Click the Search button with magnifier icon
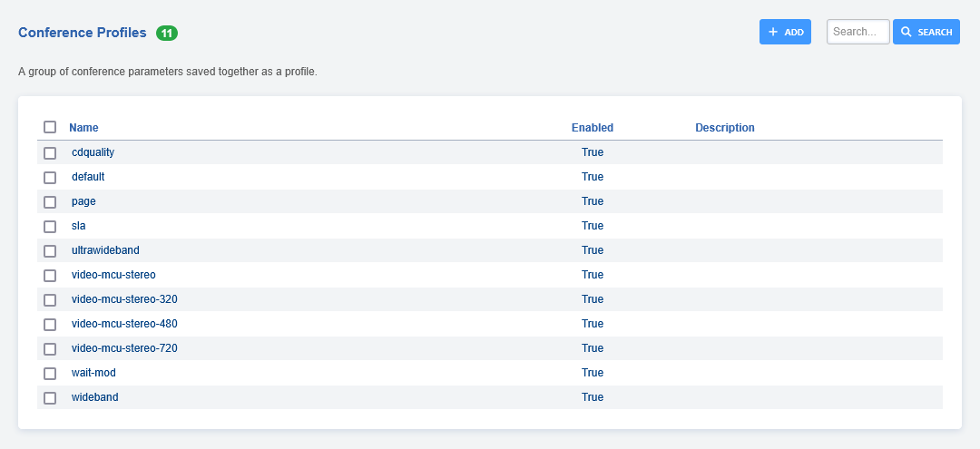 pos(926,32)
